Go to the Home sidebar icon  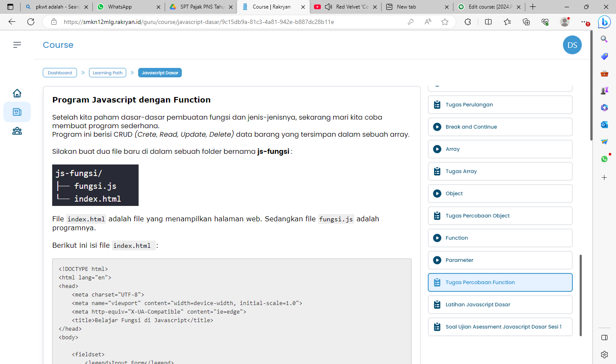tap(17, 93)
